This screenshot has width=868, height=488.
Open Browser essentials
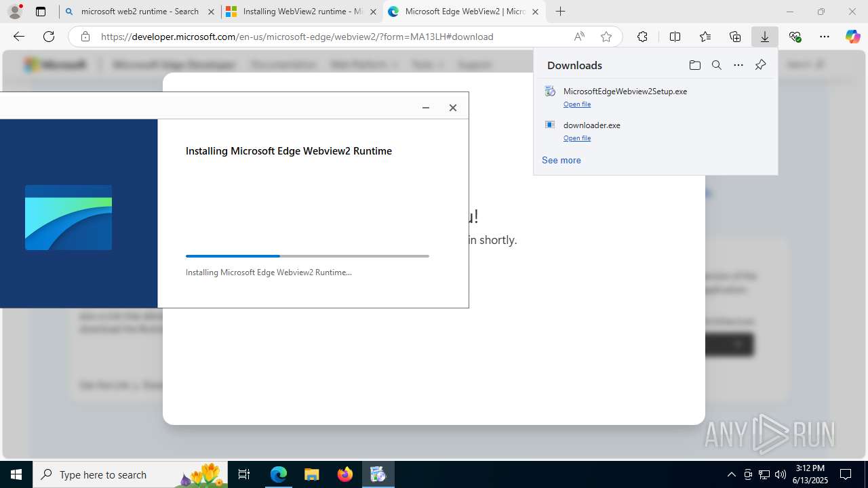pos(795,37)
